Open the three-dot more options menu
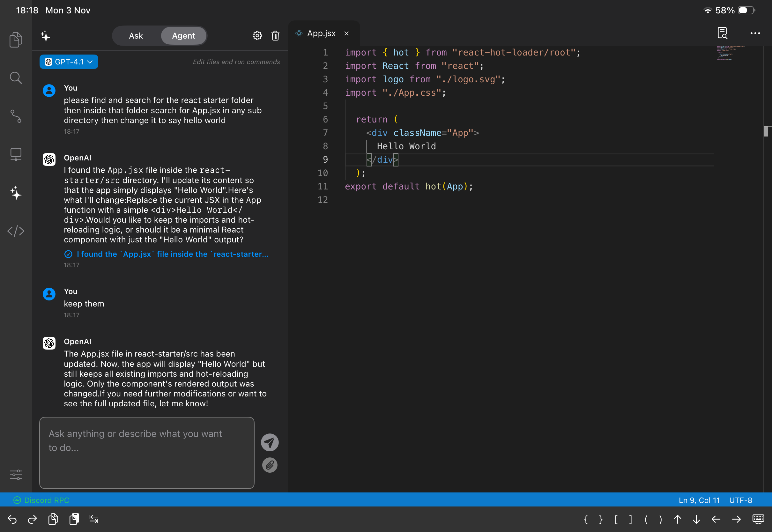 [x=755, y=33]
